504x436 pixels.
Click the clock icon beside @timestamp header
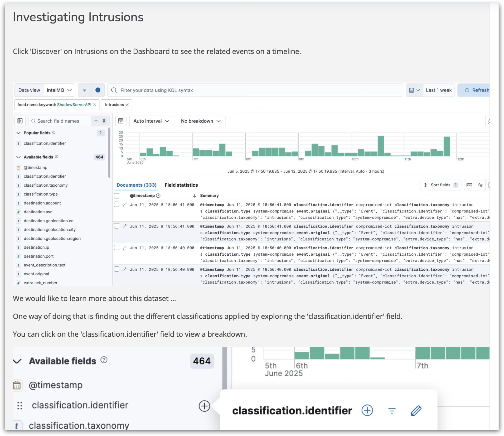[x=158, y=196]
